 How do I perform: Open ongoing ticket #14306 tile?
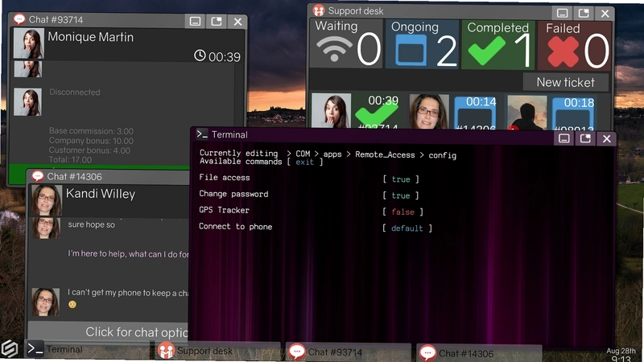475,112
